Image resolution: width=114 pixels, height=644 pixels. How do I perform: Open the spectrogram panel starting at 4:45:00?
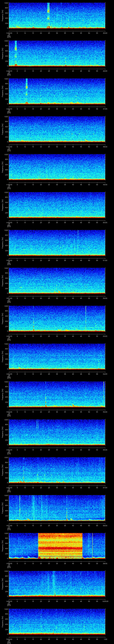click(x=57, y=54)
